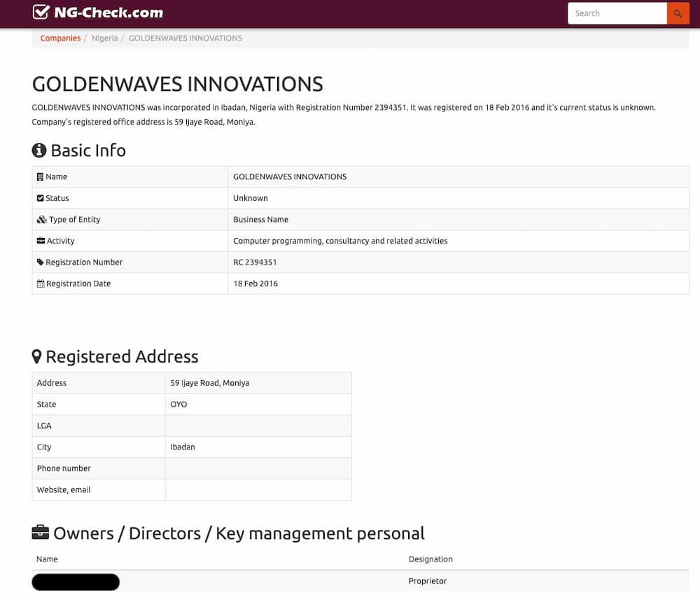Click the building icon next to Activity
The width and height of the screenshot is (700, 600).
click(x=41, y=240)
